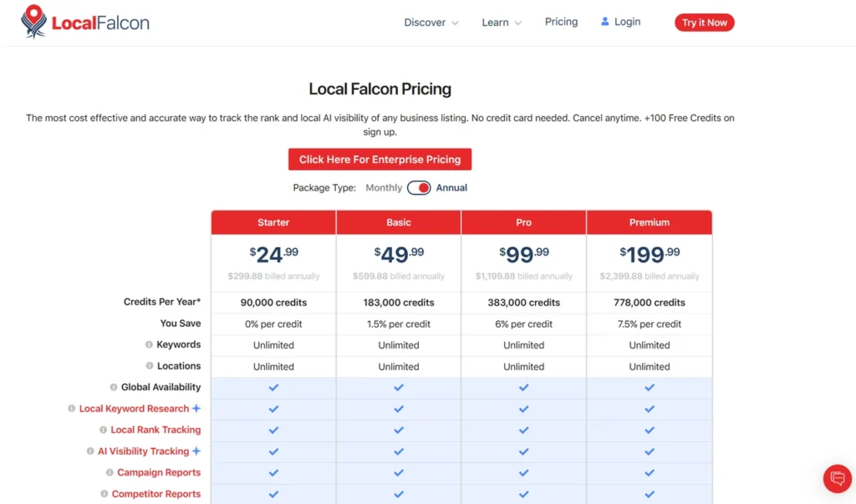
Task: Click '383,000 credits' cell
Action: 523,303
